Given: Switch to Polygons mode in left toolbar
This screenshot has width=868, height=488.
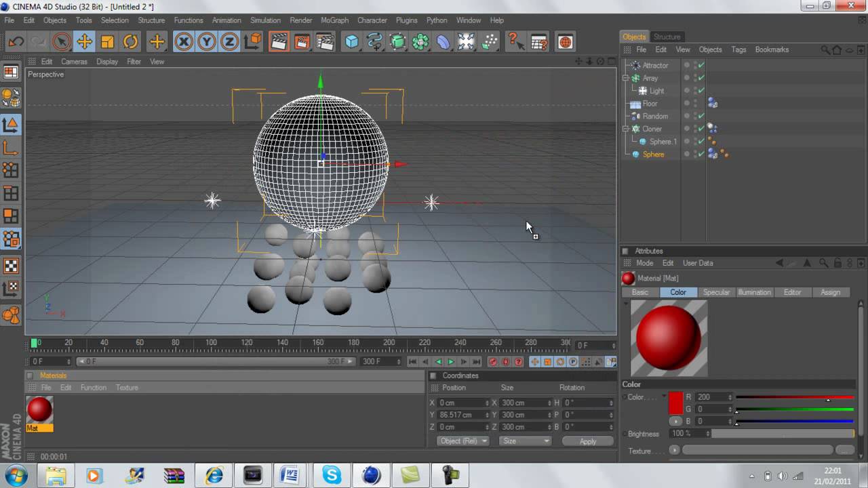Looking at the screenshot, I should pyautogui.click(x=11, y=216).
